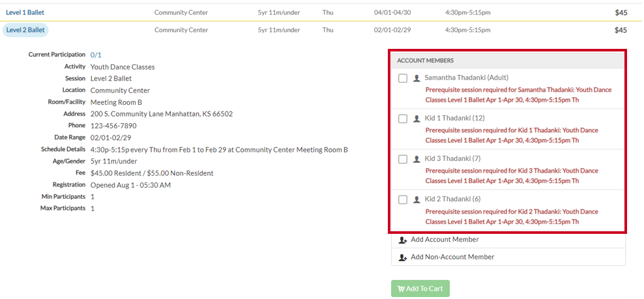The image size is (644, 299).
Task: Open the Level 1 Ballet session link
Action: (25, 12)
